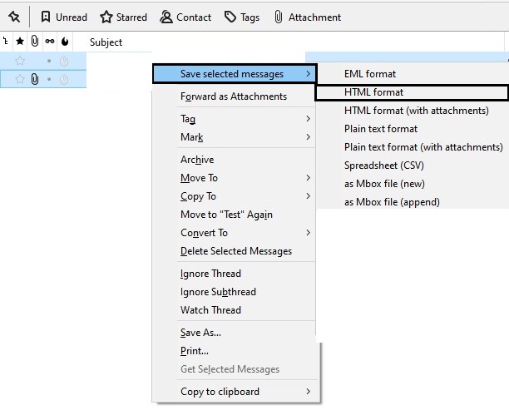Image resolution: width=509 pixels, height=420 pixels.
Task: Expand the Mark submenu
Action: [x=234, y=137]
